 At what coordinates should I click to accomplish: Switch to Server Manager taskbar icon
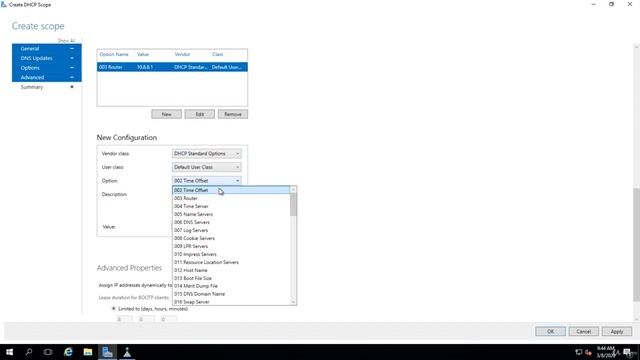pyautogui.click(x=107, y=352)
